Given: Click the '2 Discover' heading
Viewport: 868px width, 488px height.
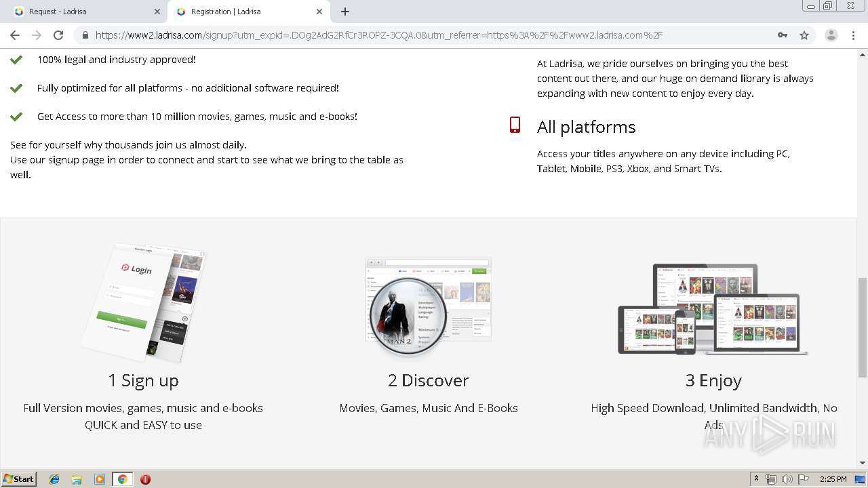Looking at the screenshot, I should point(429,380).
